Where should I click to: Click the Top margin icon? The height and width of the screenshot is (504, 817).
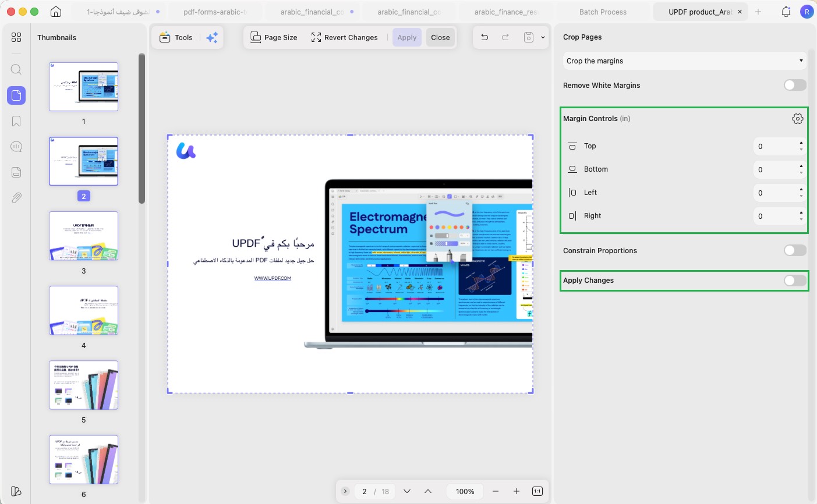tap(572, 146)
